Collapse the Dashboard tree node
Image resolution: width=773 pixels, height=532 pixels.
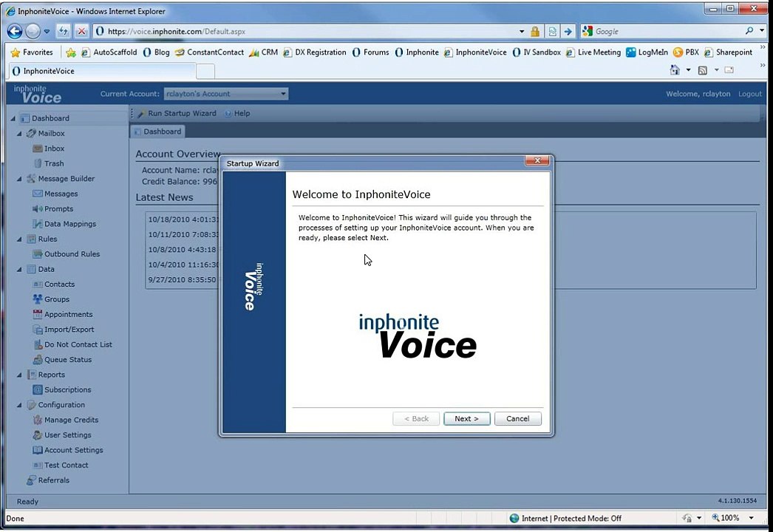click(x=13, y=118)
